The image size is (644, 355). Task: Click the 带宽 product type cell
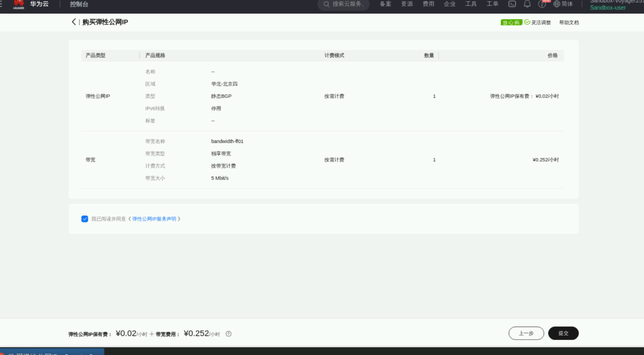tap(91, 160)
